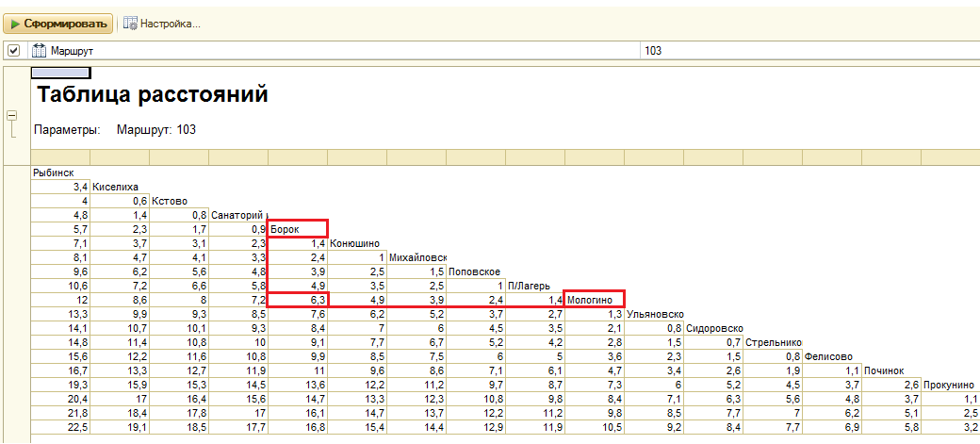Screen dimensions: 980x444
Task: Select the Михайловск cell
Action: (x=416, y=257)
